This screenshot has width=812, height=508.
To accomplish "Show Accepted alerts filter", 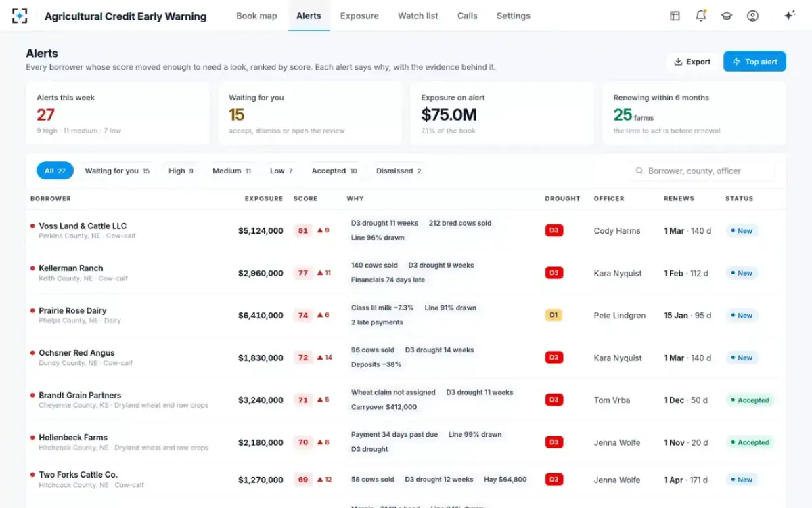I will (334, 171).
